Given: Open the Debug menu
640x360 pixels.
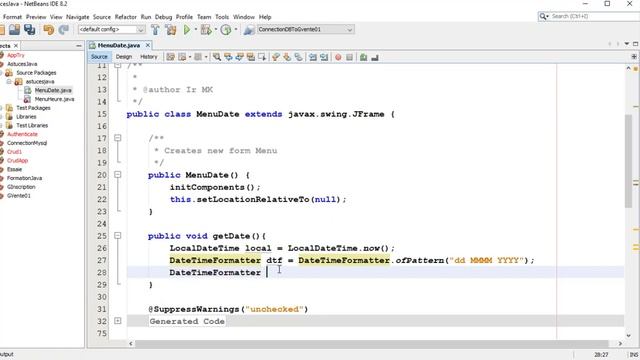Looking at the screenshot, I should pos(163,17).
